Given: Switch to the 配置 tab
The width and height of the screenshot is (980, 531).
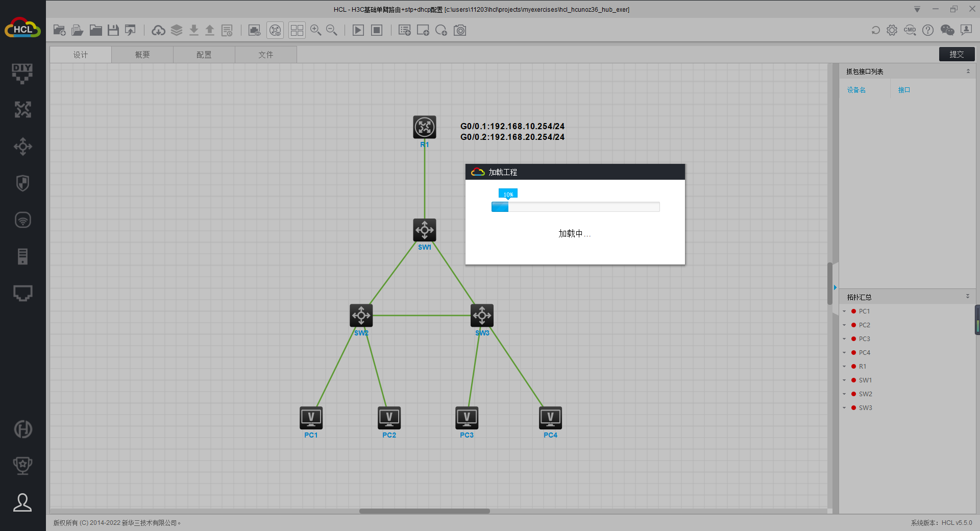Looking at the screenshot, I should 204,55.
